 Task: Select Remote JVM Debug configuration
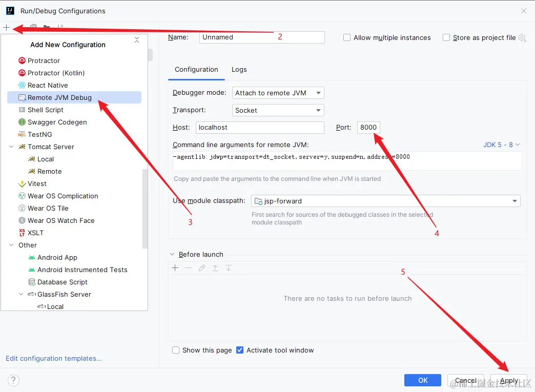point(74,97)
